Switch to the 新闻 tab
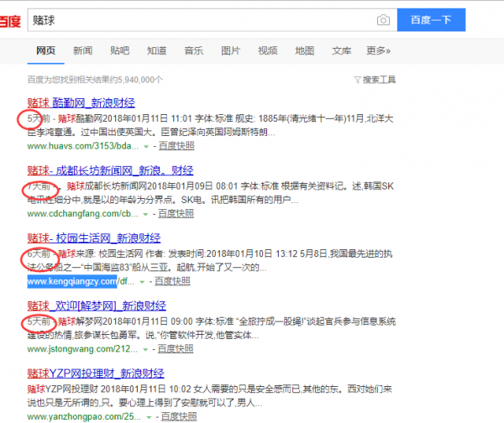 (82, 50)
